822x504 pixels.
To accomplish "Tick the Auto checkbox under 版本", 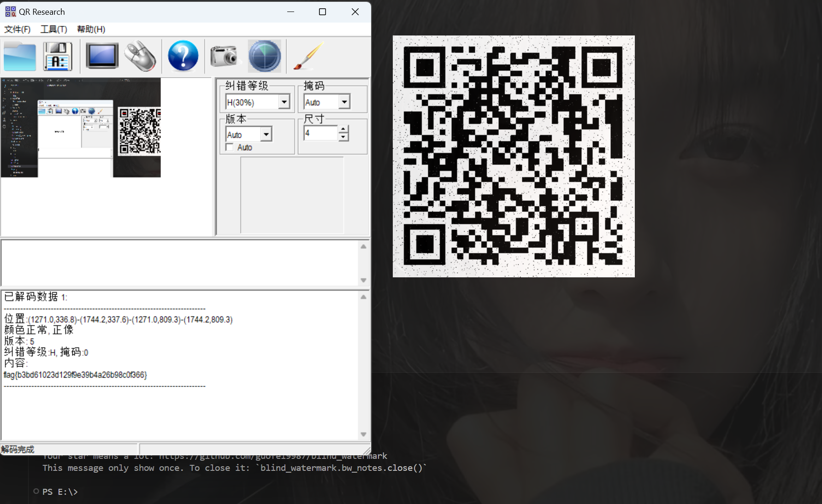I will 230,147.
